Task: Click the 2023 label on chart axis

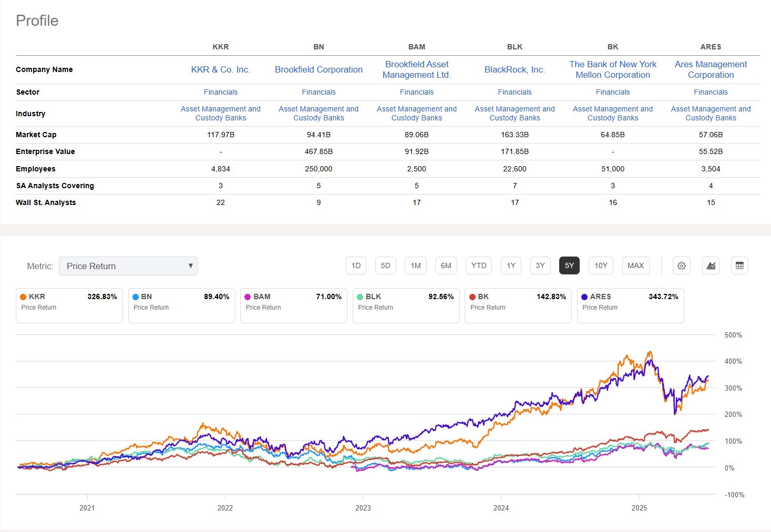Action: coord(363,508)
